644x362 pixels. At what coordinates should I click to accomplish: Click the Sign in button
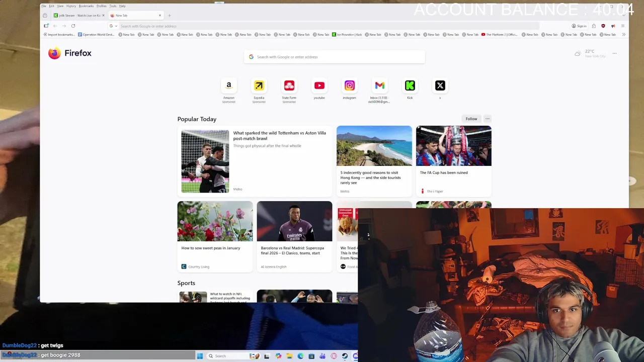tap(579, 26)
